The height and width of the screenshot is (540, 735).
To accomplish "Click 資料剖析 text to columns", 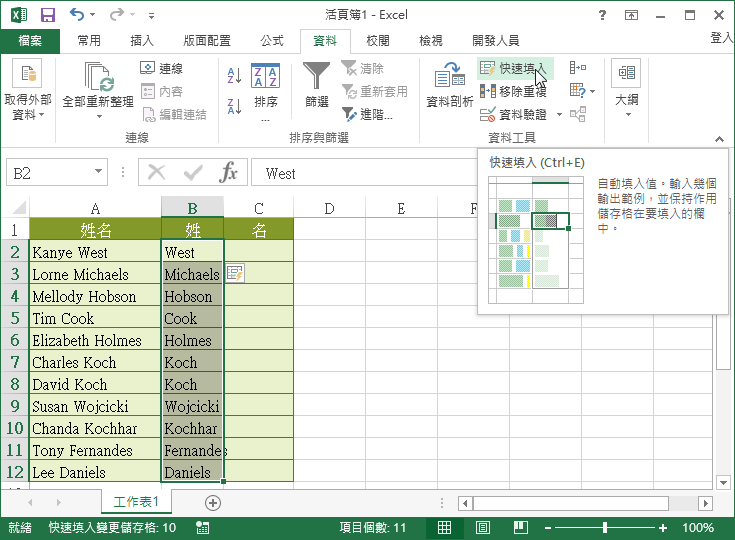I will tap(449, 84).
